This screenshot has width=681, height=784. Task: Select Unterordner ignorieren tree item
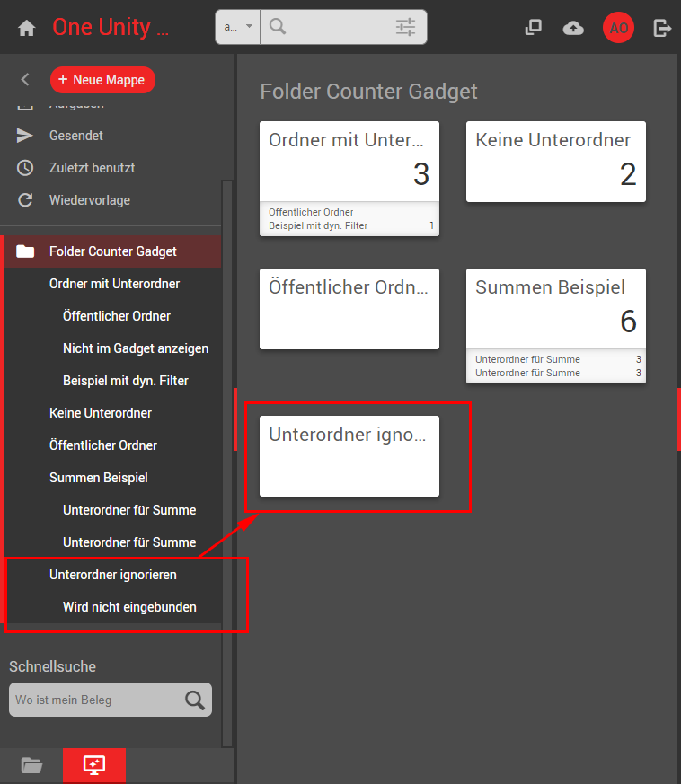pyautogui.click(x=112, y=575)
